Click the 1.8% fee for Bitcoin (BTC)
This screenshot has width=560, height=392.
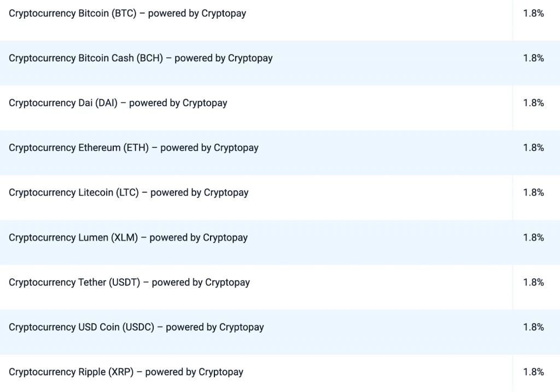click(533, 14)
